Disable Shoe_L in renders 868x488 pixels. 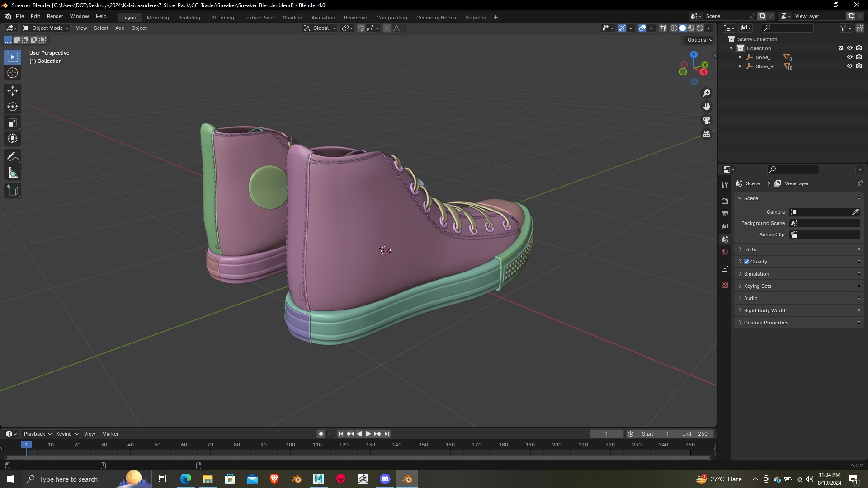coord(859,57)
